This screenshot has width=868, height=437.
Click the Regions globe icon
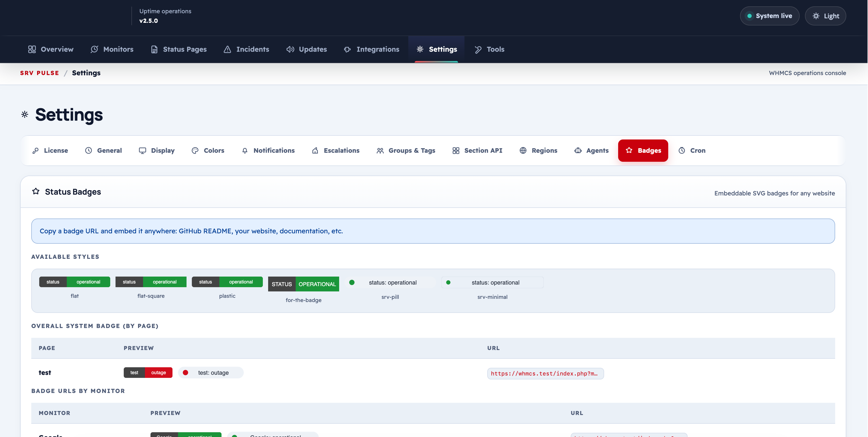point(523,150)
